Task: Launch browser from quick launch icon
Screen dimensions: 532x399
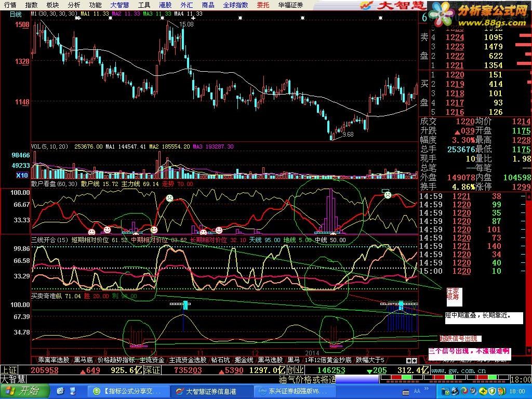Action: click(x=60, y=391)
